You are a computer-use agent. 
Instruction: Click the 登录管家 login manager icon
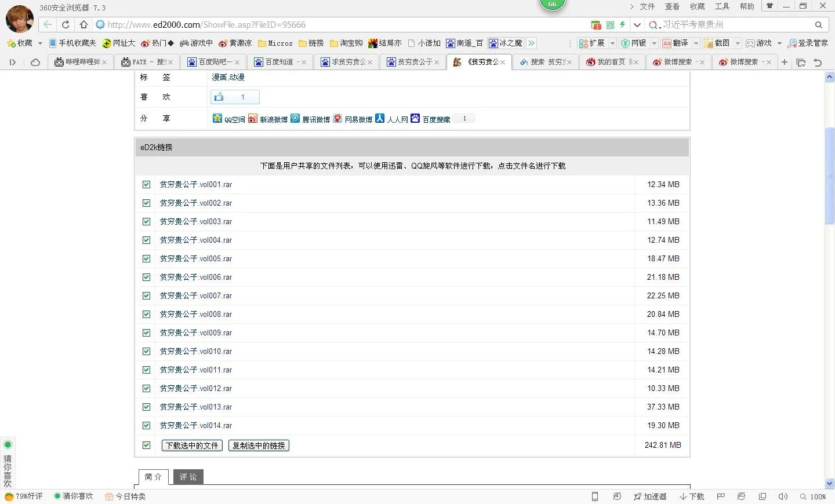[809, 43]
